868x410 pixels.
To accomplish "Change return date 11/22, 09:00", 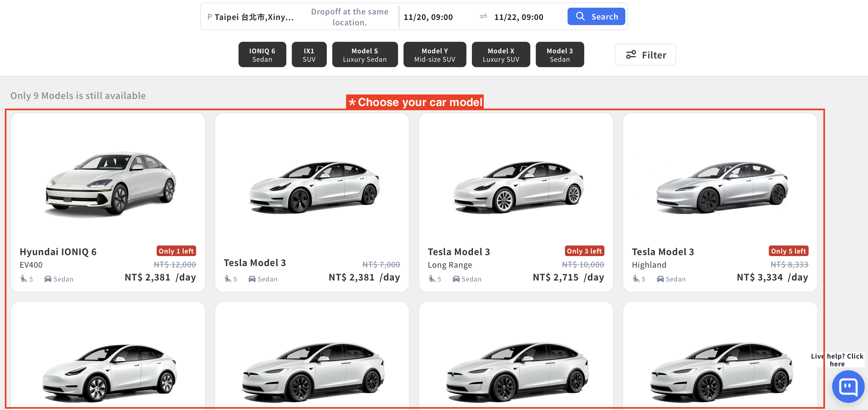I will (518, 17).
